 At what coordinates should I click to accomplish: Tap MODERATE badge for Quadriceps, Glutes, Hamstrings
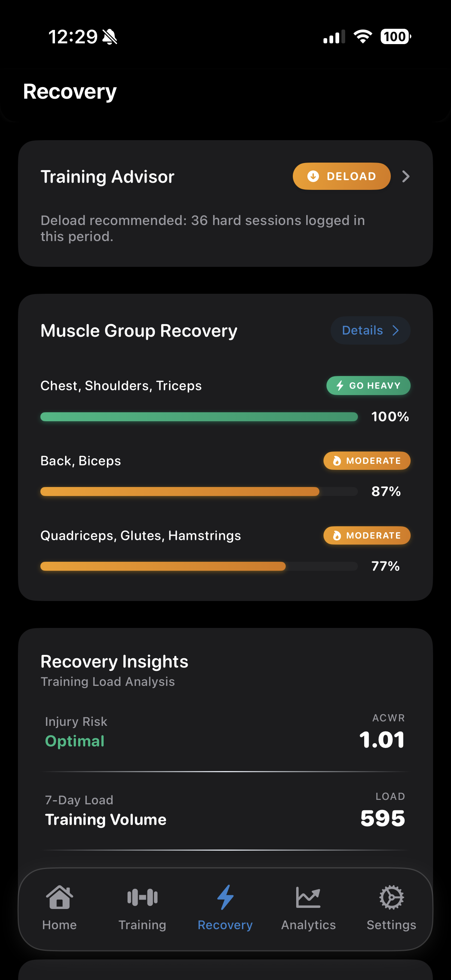click(366, 535)
